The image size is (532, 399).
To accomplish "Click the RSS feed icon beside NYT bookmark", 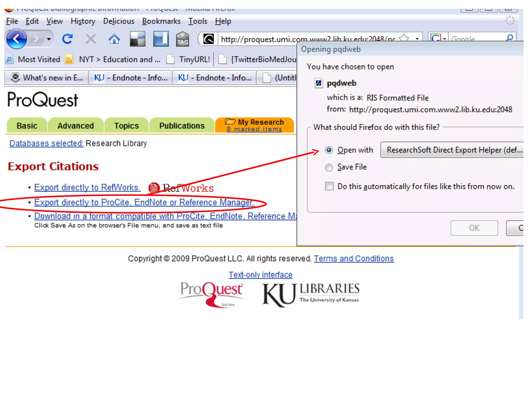I will click(x=69, y=59).
